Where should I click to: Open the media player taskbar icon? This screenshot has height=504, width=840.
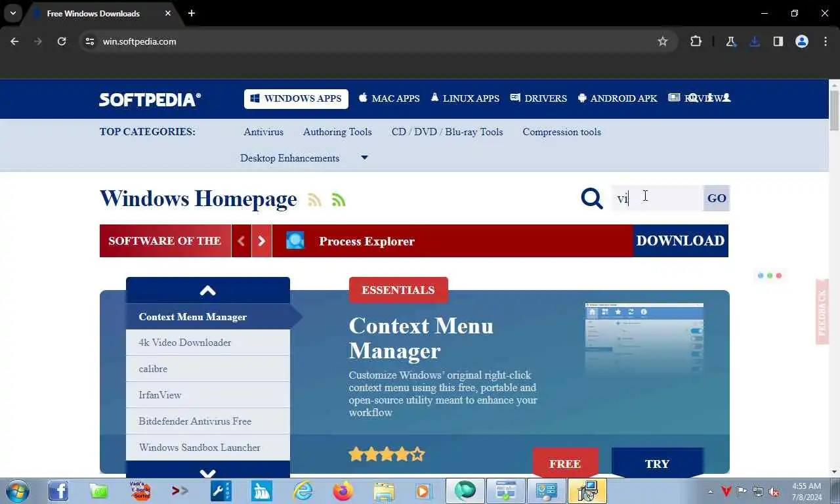tap(423, 491)
